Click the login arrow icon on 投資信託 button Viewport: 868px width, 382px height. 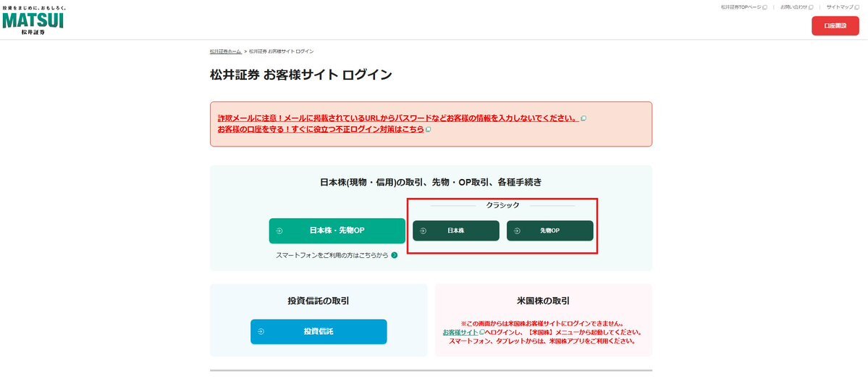tap(261, 331)
